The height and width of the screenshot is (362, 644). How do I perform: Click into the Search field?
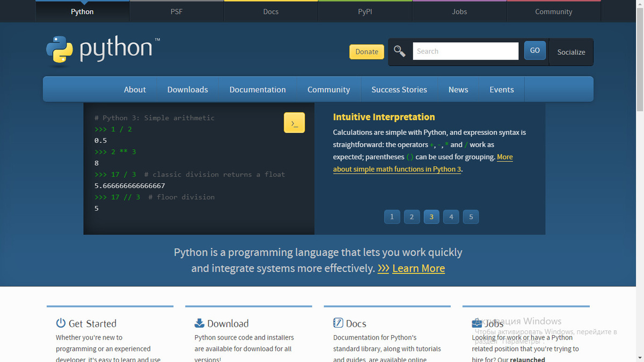click(466, 51)
